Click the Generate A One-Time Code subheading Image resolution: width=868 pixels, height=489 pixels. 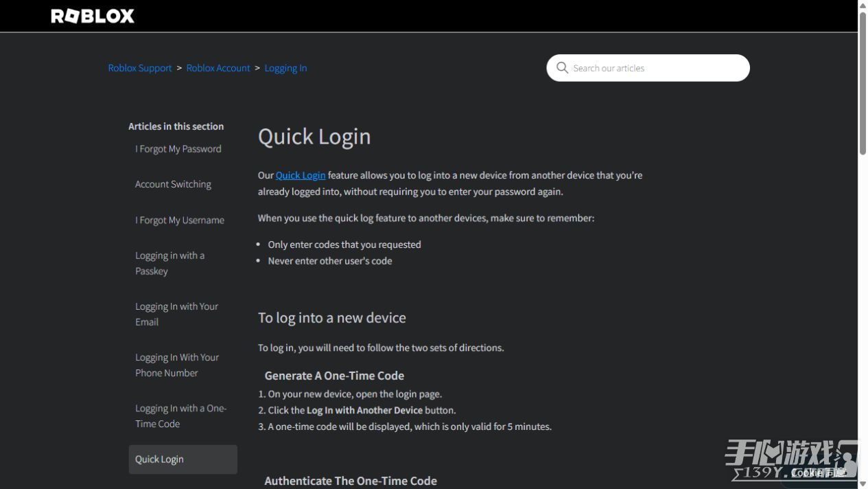[x=334, y=376]
